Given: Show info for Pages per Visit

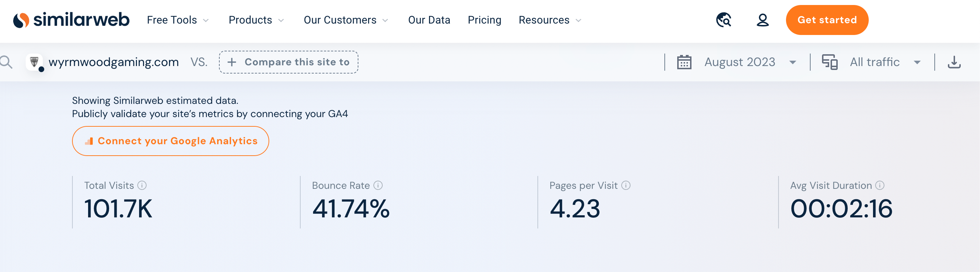Looking at the screenshot, I should [626, 186].
